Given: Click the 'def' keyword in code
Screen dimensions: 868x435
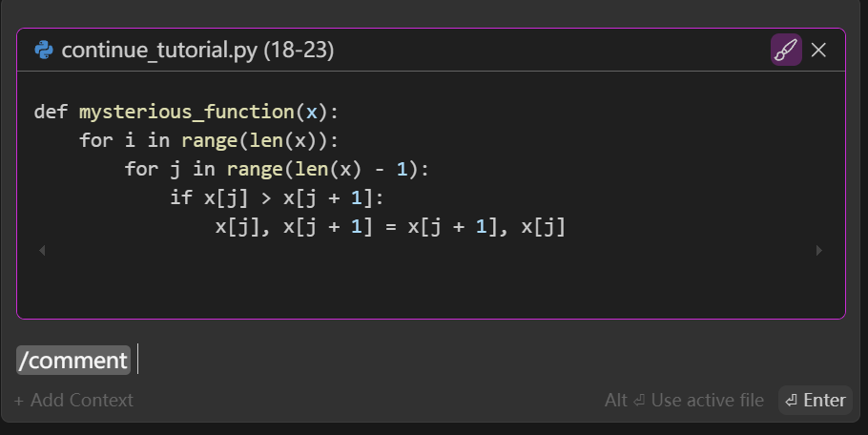Looking at the screenshot, I should coord(51,112).
